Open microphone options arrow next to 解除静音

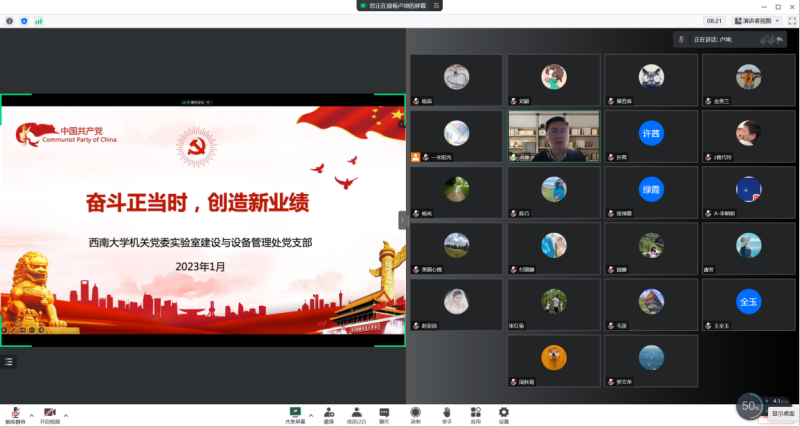pos(32,415)
